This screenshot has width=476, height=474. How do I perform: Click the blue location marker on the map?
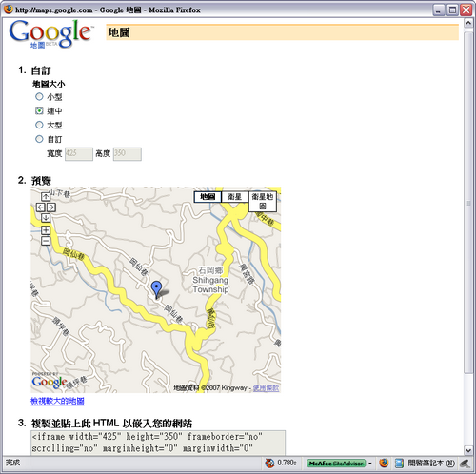tap(156, 288)
